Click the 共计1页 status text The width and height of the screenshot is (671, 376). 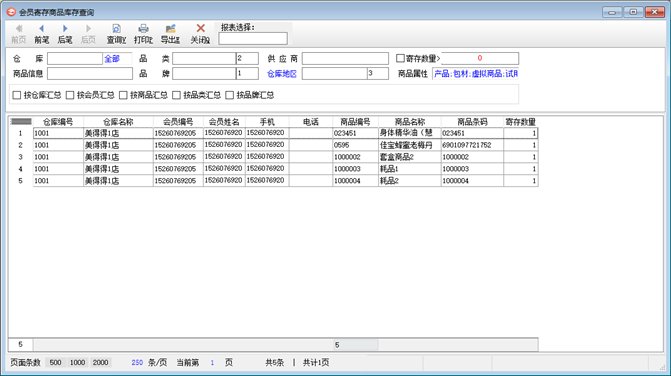316,363
